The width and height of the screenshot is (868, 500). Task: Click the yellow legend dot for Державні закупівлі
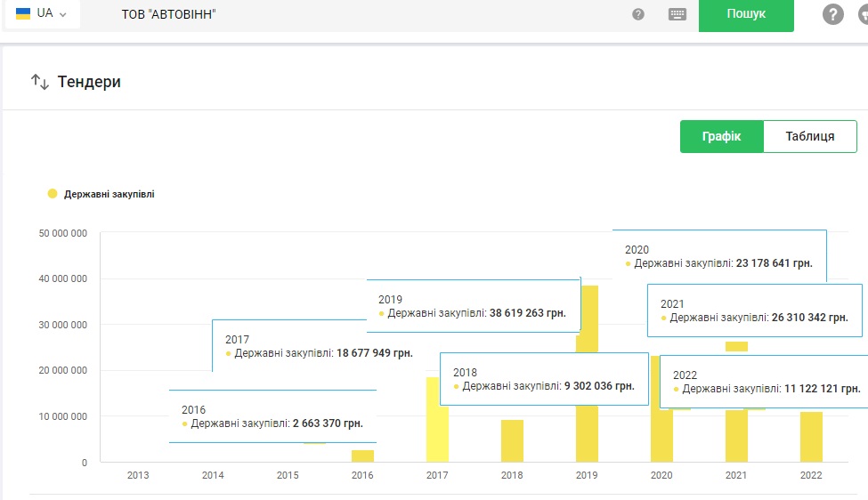click(53, 194)
